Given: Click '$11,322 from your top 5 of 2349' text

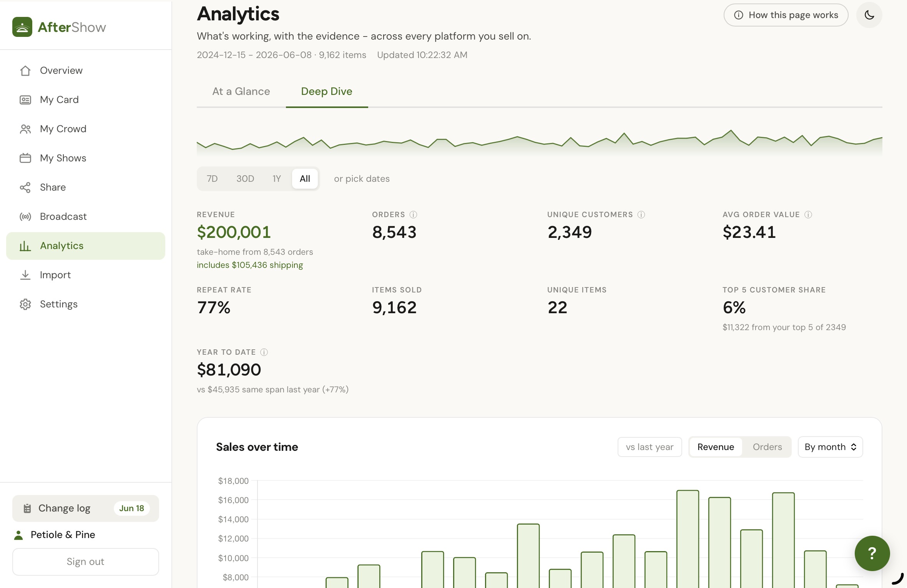Looking at the screenshot, I should (784, 327).
